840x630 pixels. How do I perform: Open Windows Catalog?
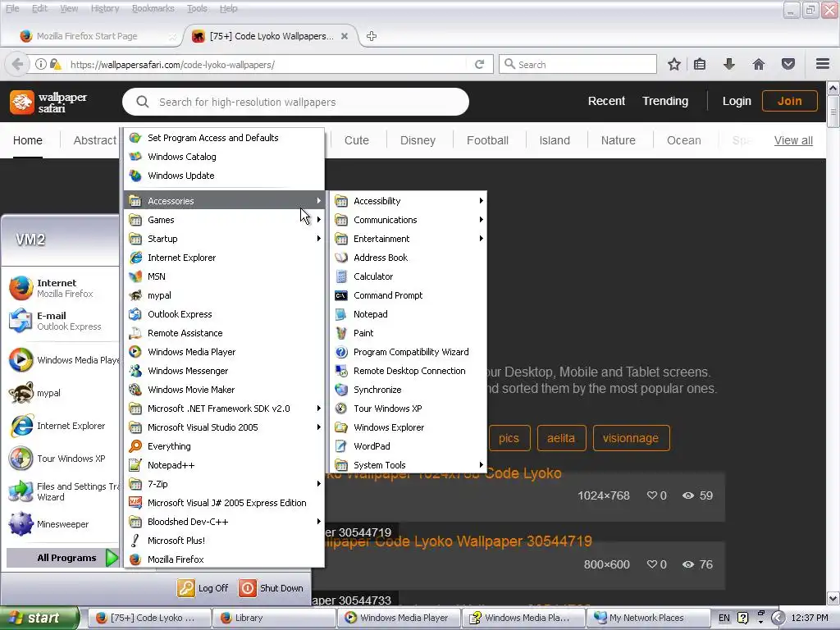(x=224, y=157)
